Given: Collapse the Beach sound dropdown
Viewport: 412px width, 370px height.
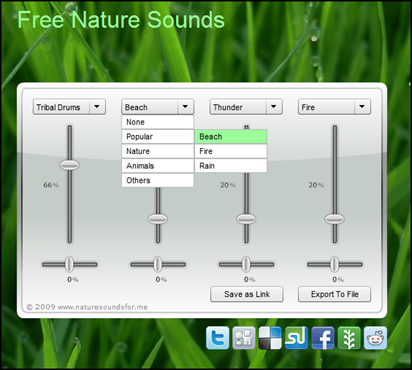Looking at the screenshot, I should 158,107.
